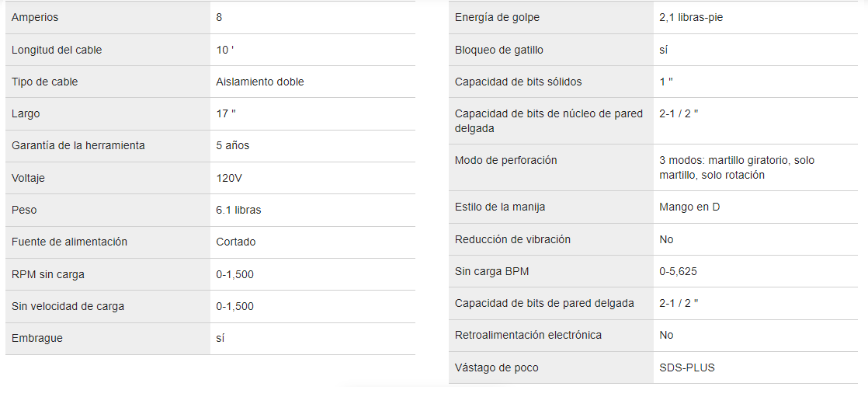Screen dimensions: 868x404
Task: Select the Sin velocidad de carga label
Action: [68, 306]
